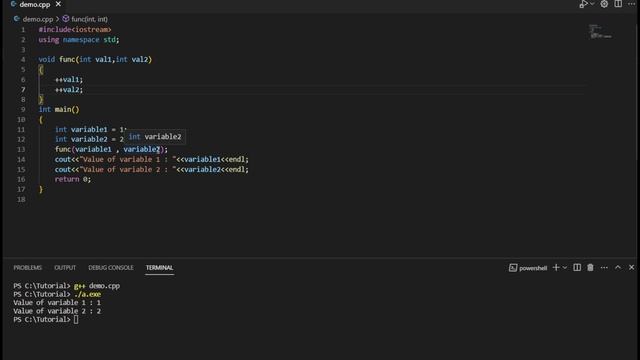Screen dimensions: 640x360
Task: Maximize the panel with the up chevron
Action: pyautogui.click(x=618, y=267)
